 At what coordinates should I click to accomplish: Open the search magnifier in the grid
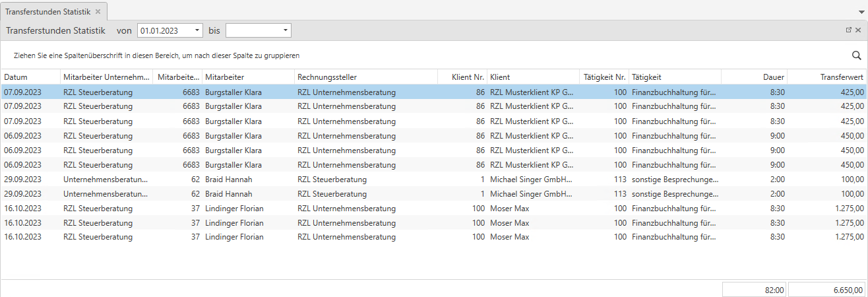(x=857, y=55)
